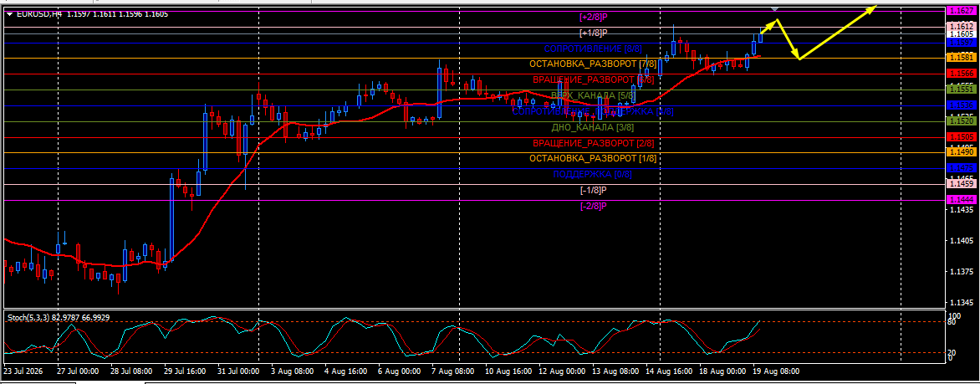This screenshot has width=980, height=384.
Task: Click the magenta 1.1444 price tag
Action: coord(960,199)
